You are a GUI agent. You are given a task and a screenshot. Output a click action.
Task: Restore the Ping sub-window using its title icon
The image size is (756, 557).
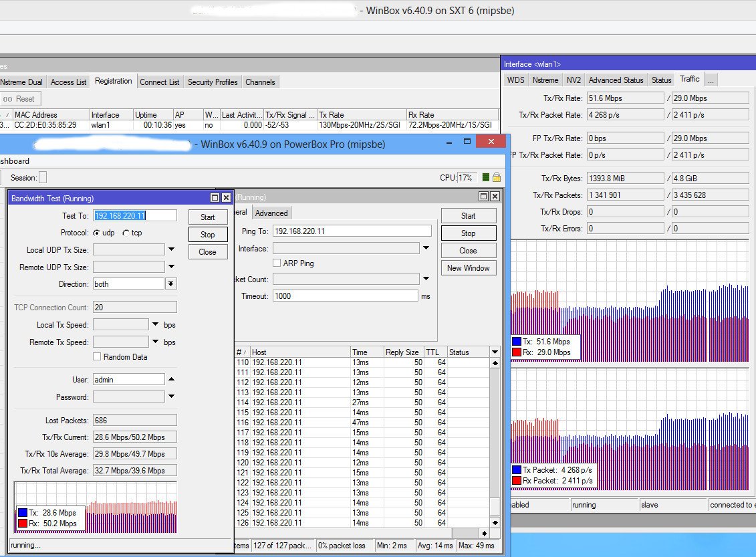click(x=483, y=197)
